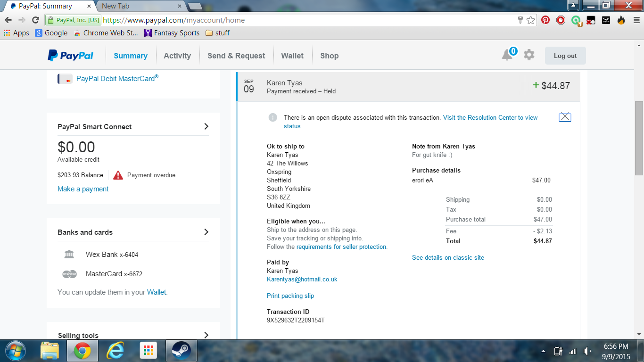Bookmark page with star icon
The height and width of the screenshot is (362, 644).
(531, 20)
